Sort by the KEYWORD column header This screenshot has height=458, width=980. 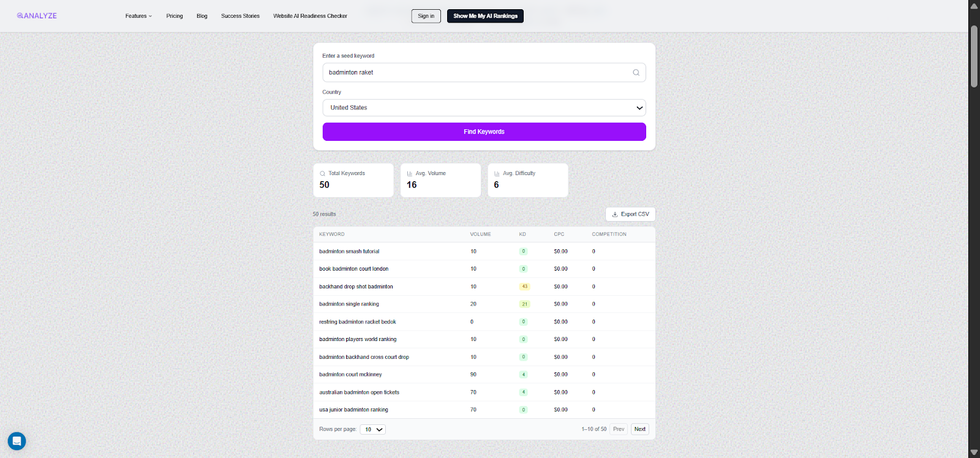[332, 235]
